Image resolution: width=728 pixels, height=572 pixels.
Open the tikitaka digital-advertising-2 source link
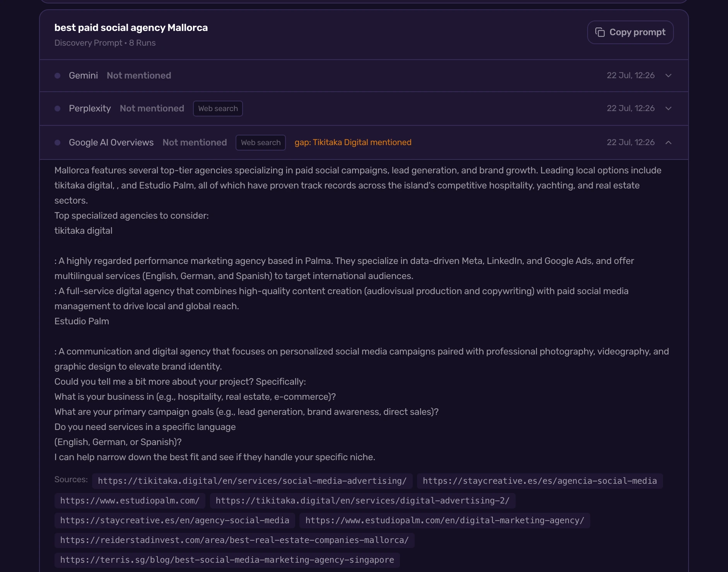coord(362,500)
